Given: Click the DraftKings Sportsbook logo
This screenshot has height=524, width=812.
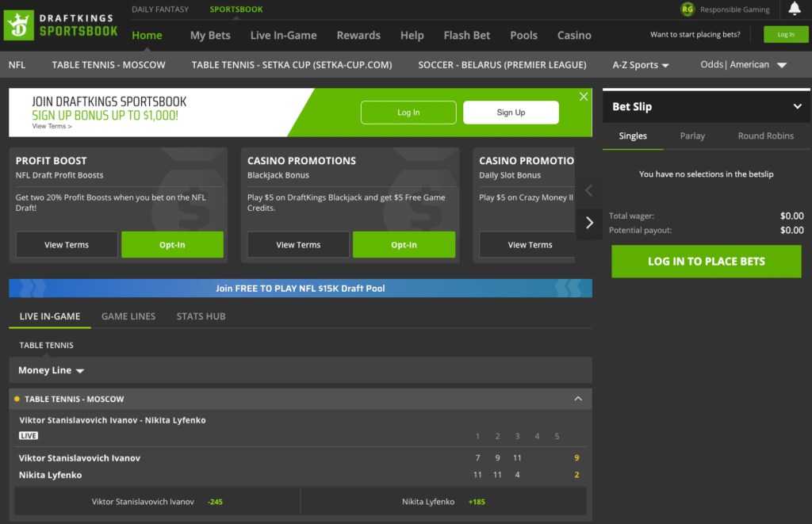Looking at the screenshot, I should tap(61, 25).
